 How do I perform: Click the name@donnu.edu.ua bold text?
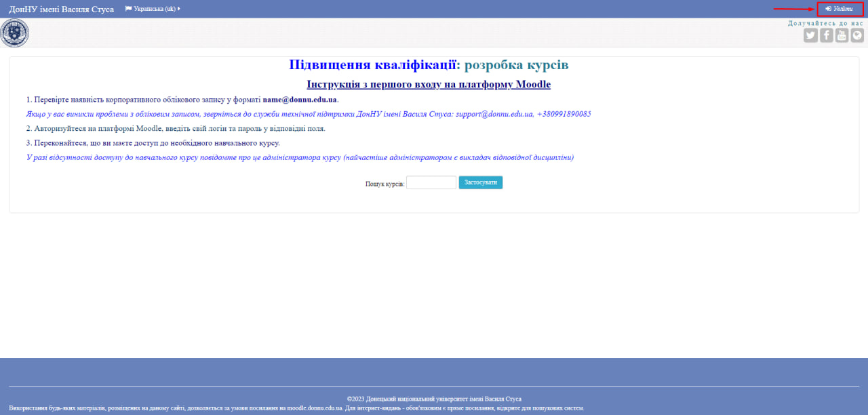(x=300, y=100)
